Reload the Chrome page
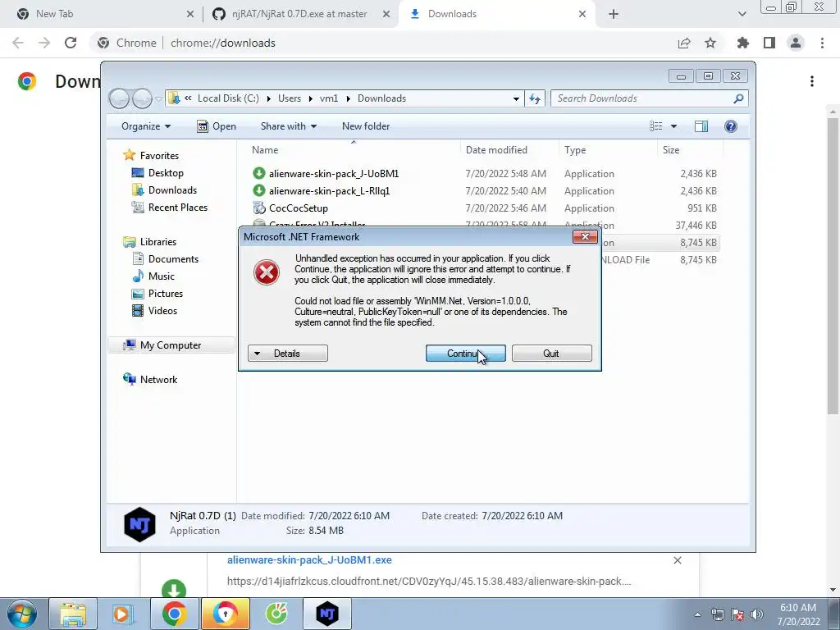 (71, 43)
